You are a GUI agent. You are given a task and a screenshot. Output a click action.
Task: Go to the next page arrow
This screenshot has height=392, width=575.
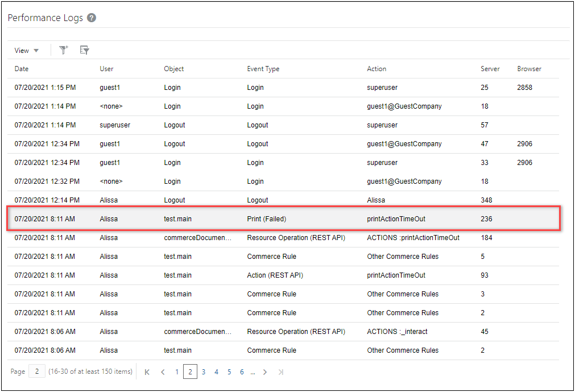[265, 372]
